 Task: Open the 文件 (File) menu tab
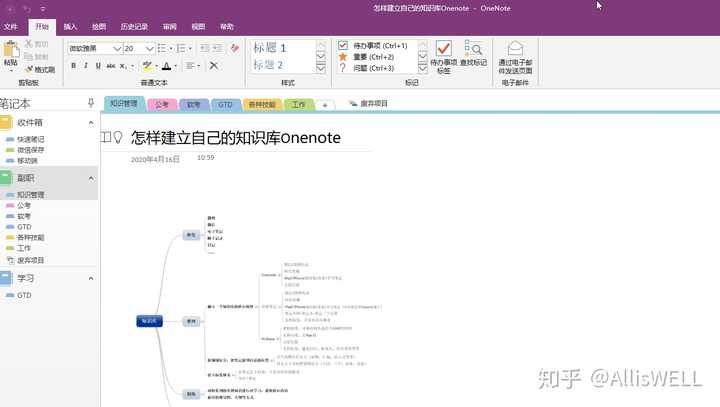tap(11, 27)
